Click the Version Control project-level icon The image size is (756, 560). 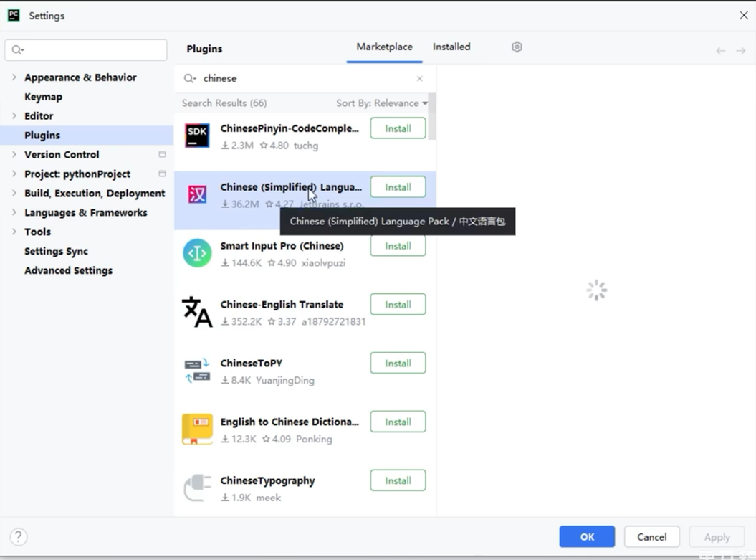click(162, 154)
